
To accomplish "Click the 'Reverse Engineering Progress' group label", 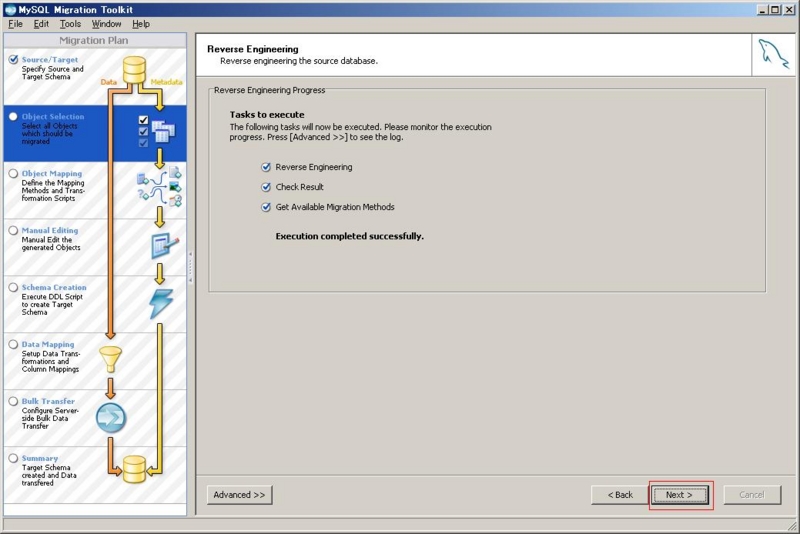I will point(269,90).
